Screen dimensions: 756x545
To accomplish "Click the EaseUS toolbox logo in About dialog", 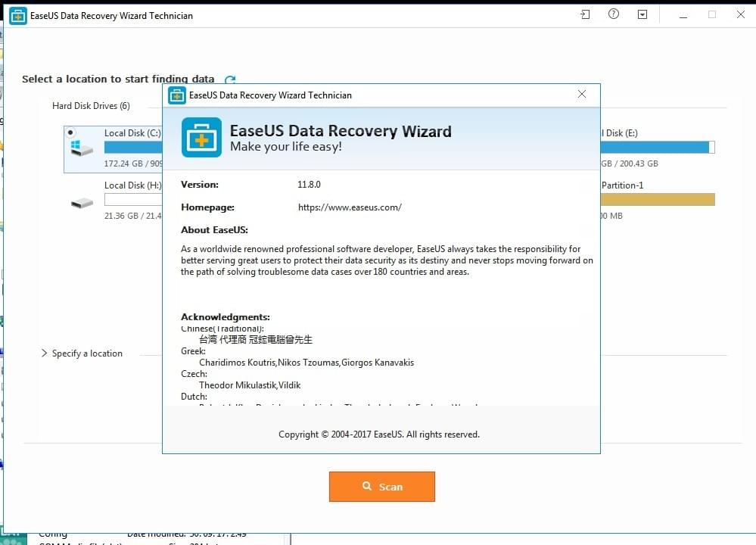I will (x=201, y=138).
